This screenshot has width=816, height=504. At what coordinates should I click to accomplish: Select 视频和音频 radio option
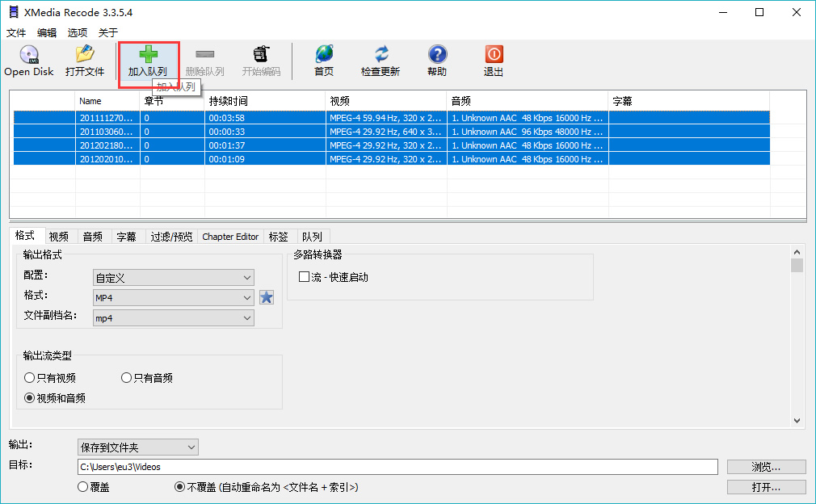pos(30,398)
